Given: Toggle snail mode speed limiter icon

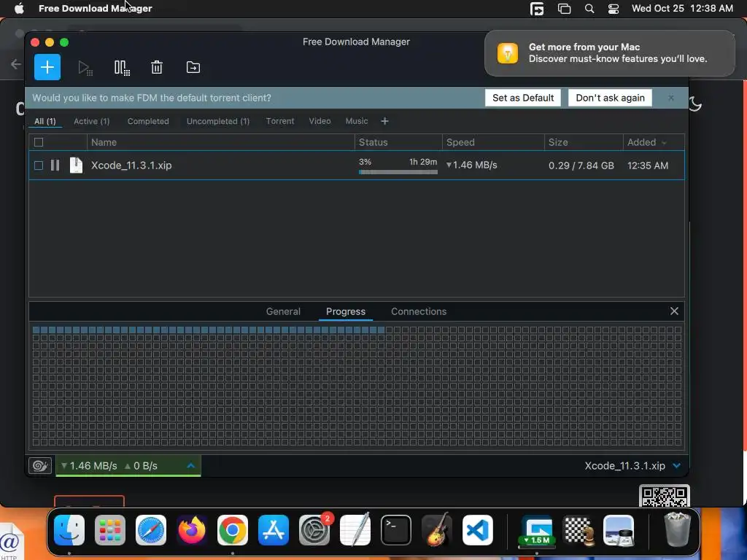Looking at the screenshot, I should point(40,466).
